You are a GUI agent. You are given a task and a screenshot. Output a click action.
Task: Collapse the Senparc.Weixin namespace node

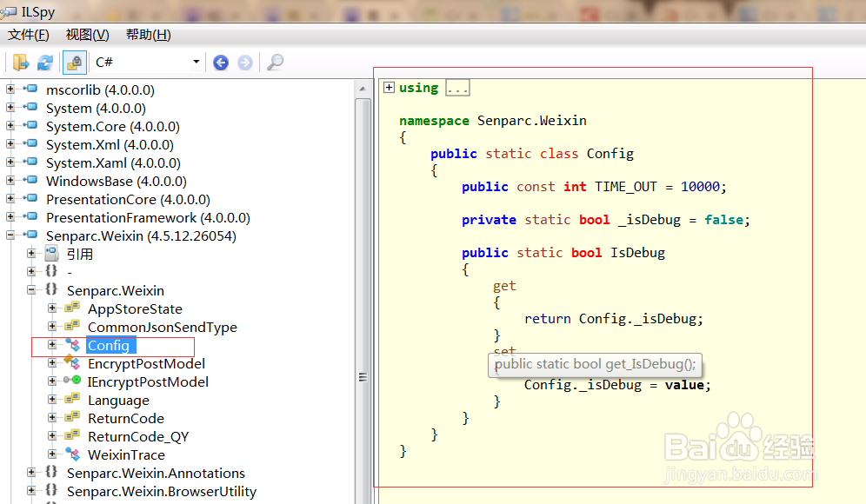click(31, 289)
